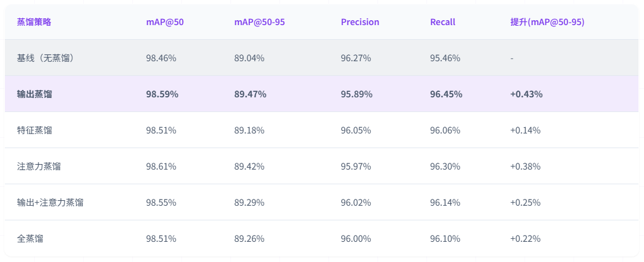Click the 蒸馏策略 column header
This screenshot has height=262, width=644.
pos(34,22)
